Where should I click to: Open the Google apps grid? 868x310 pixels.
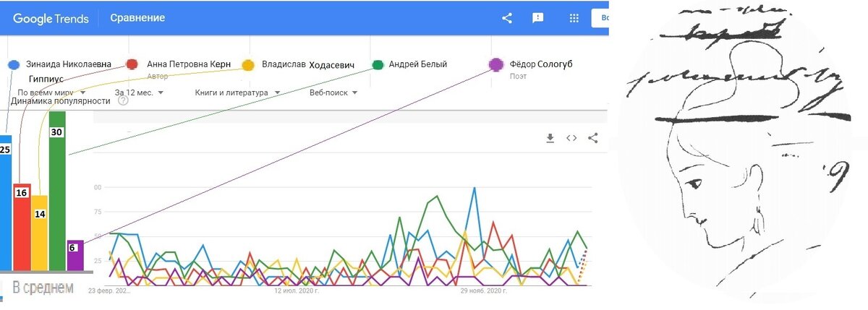[x=574, y=18]
